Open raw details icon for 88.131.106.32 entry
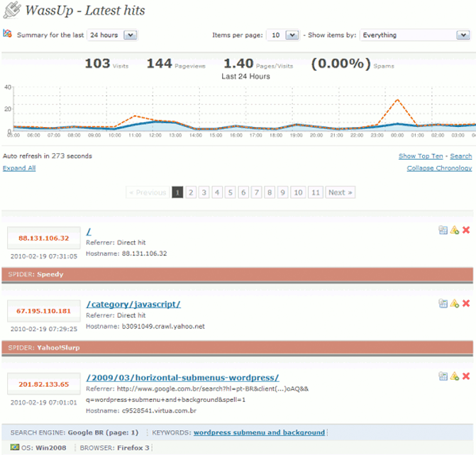Screen dimensions: 476x455 tap(443, 230)
